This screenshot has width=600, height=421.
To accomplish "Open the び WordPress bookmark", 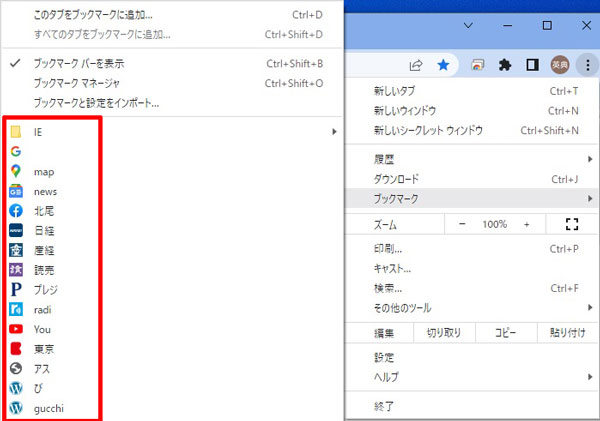I will 171,388.
